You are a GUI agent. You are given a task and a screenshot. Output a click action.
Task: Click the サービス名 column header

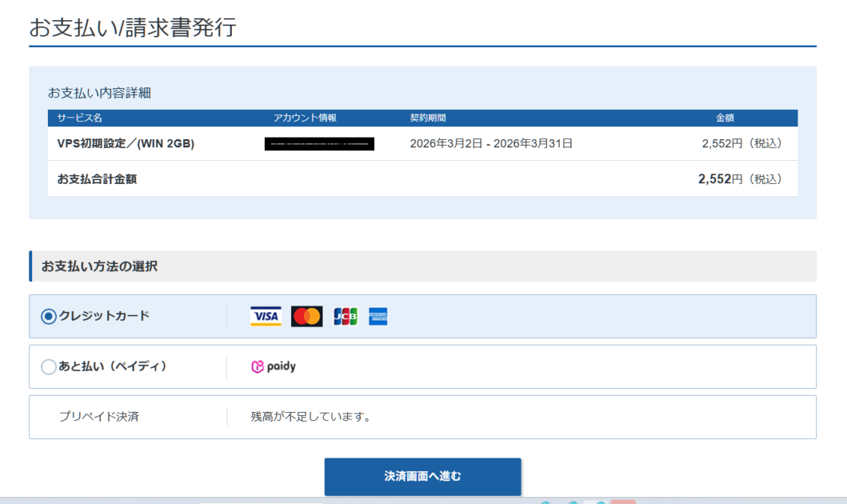79,118
